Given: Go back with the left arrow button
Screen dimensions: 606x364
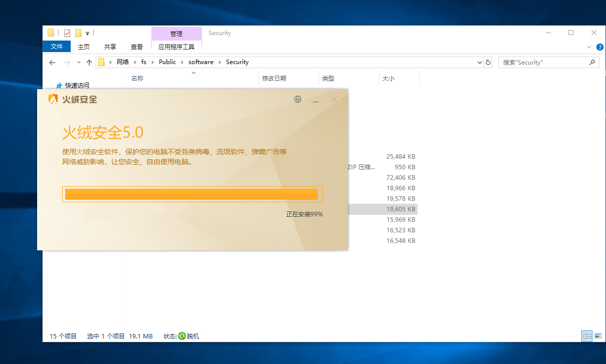Looking at the screenshot, I should 52,63.
